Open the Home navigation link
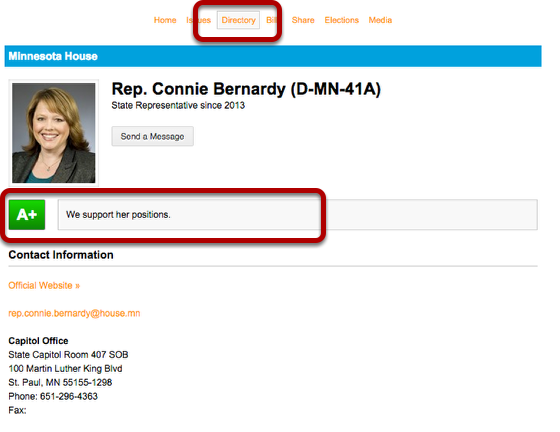560x432 pixels. [x=165, y=20]
